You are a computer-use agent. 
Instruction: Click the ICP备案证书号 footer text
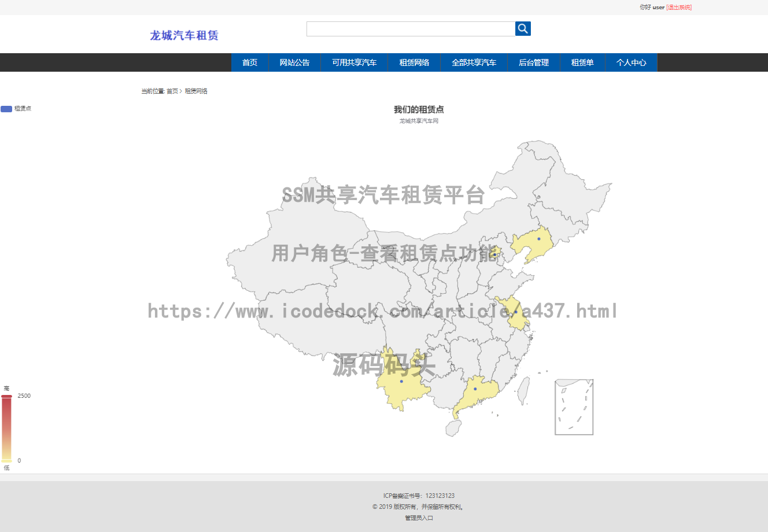pyautogui.click(x=419, y=496)
